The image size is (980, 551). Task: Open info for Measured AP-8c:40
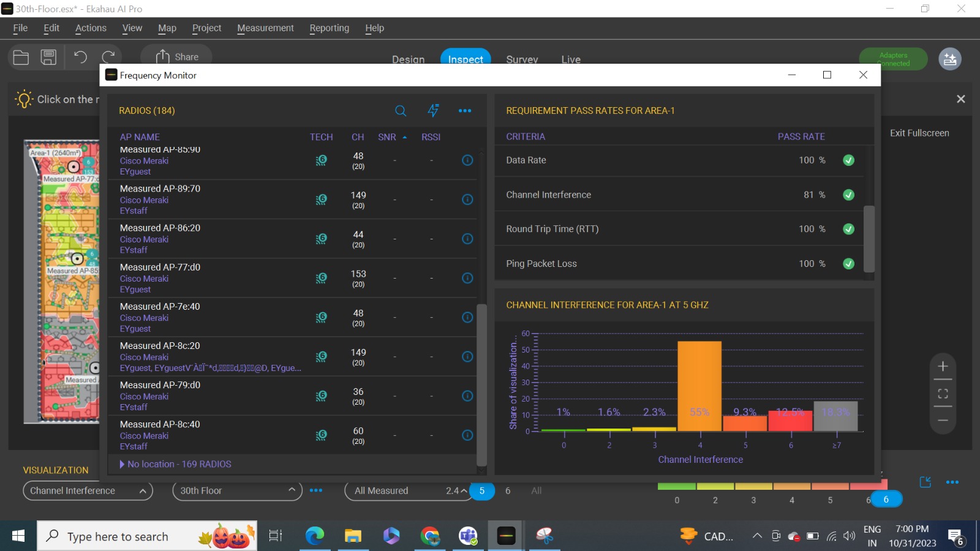[467, 435]
